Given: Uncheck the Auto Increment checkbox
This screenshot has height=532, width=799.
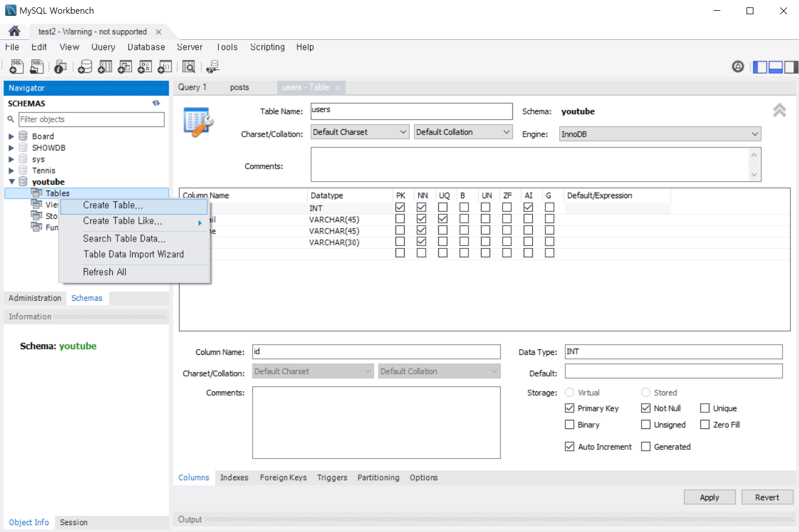Looking at the screenshot, I should (x=569, y=447).
